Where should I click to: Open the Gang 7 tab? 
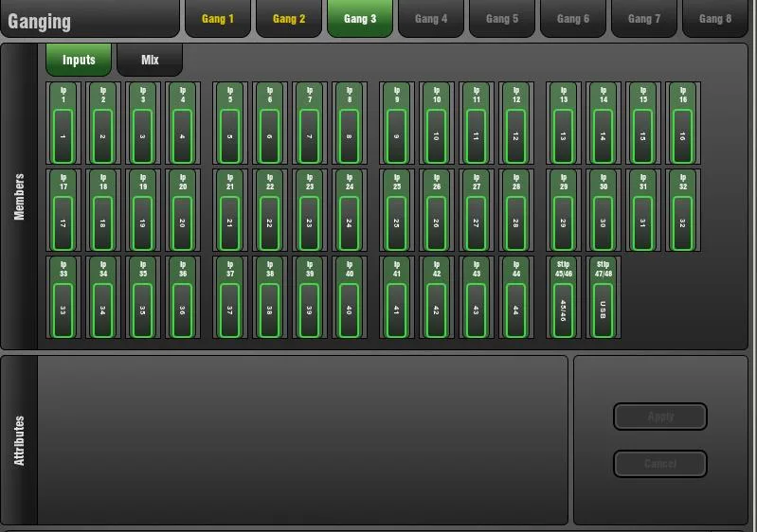tap(644, 18)
